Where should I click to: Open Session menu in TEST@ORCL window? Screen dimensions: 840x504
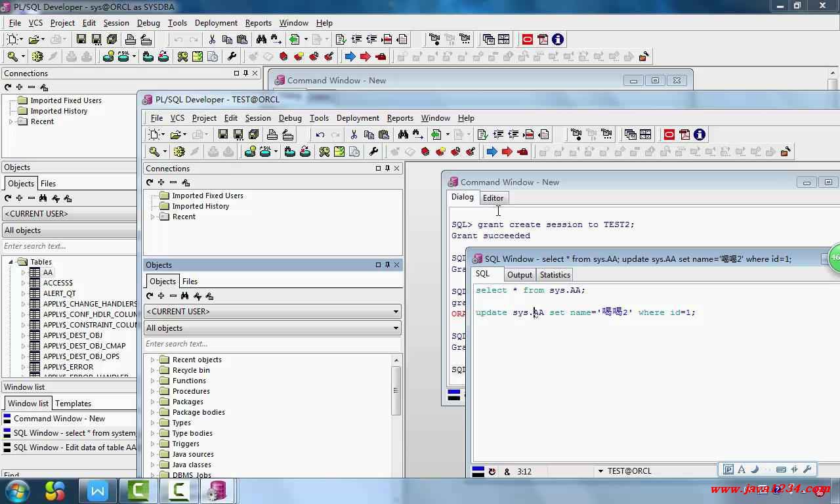click(x=258, y=118)
